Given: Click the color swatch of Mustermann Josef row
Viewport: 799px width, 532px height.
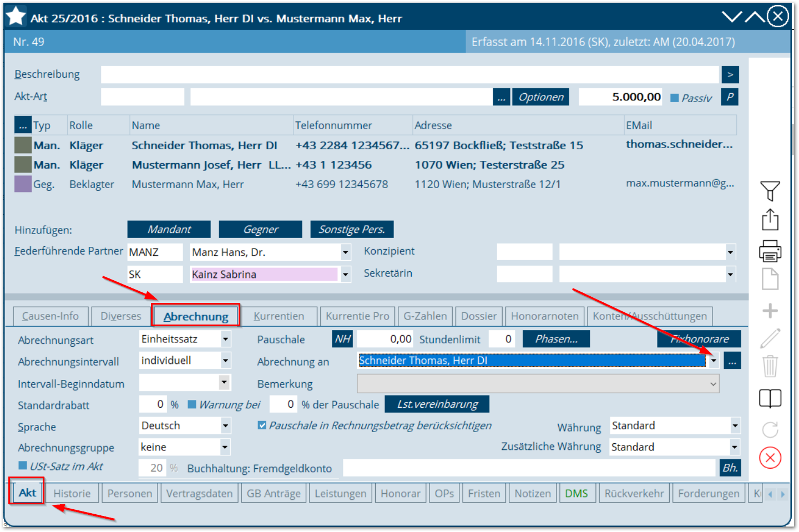Looking at the screenshot, I should click(23, 164).
